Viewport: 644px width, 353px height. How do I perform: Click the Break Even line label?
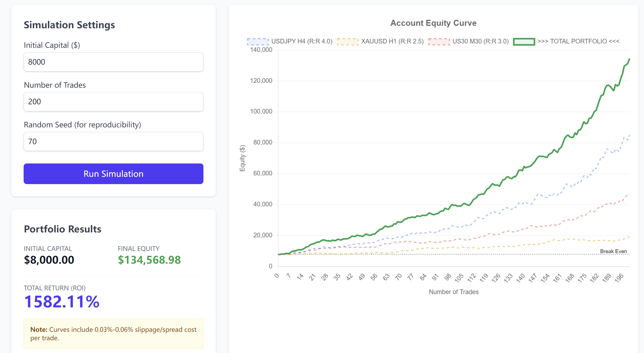click(x=613, y=251)
